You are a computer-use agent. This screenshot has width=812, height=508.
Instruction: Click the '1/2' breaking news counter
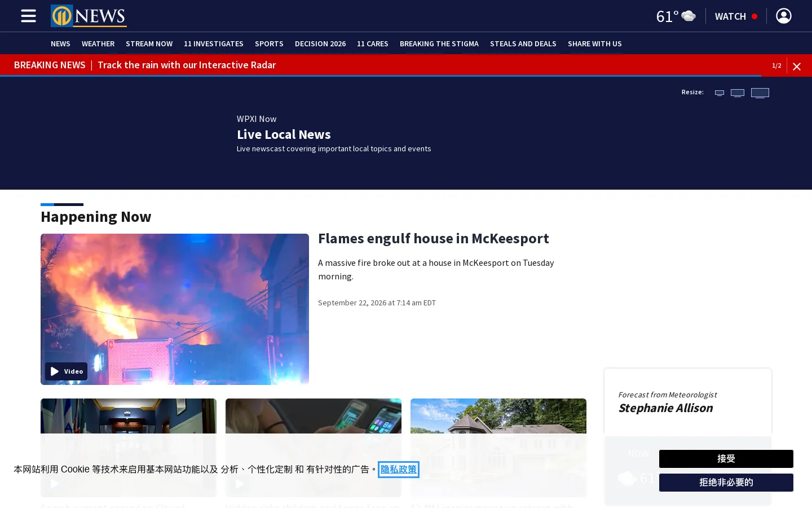(x=776, y=65)
